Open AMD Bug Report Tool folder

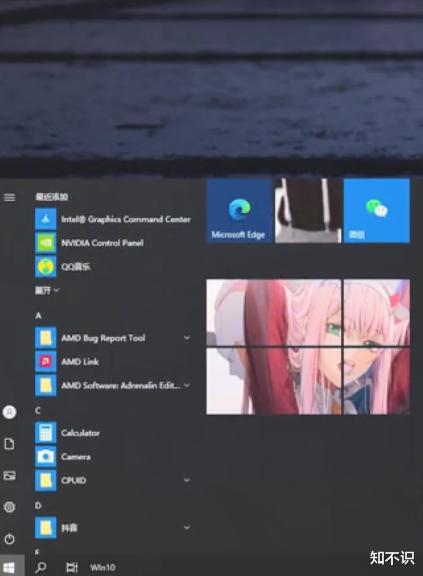click(113, 338)
